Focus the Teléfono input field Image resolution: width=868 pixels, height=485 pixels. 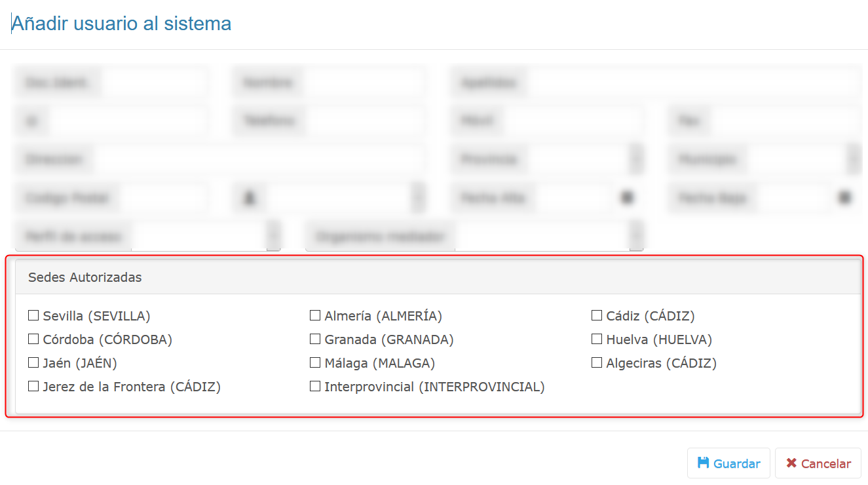(364, 121)
